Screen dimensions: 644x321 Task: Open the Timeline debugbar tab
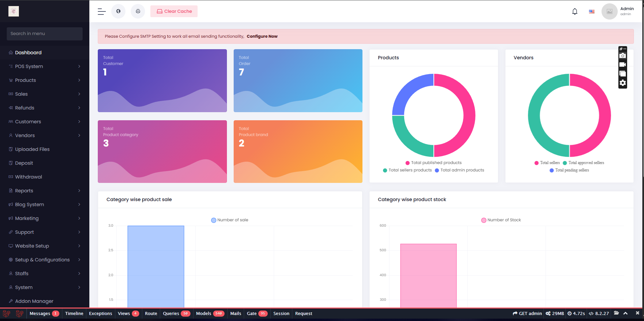tap(74, 314)
